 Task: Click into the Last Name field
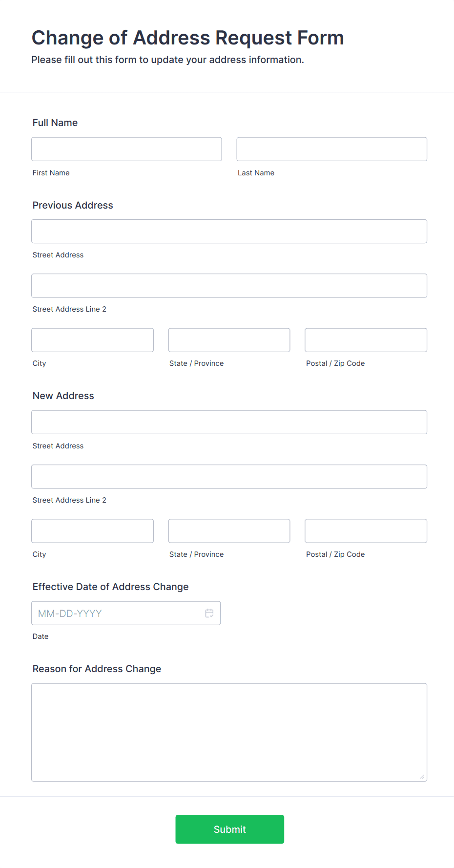[331, 149]
